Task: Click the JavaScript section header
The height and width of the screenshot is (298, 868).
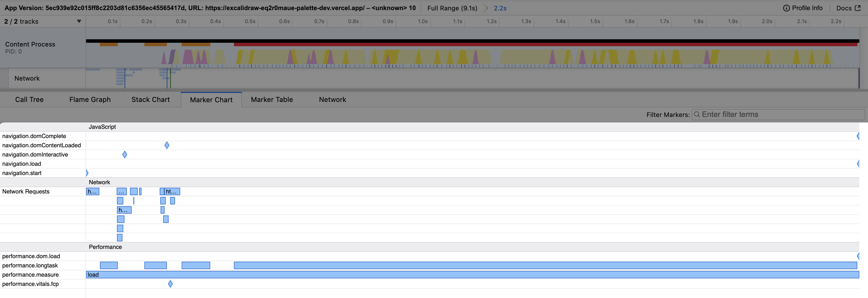Action: pos(102,127)
